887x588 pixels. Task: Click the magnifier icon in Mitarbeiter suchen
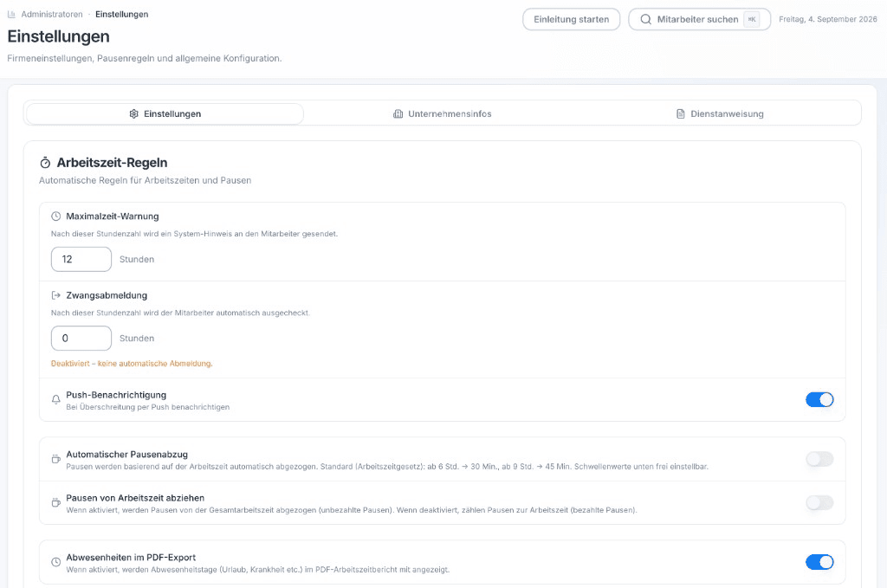point(645,19)
